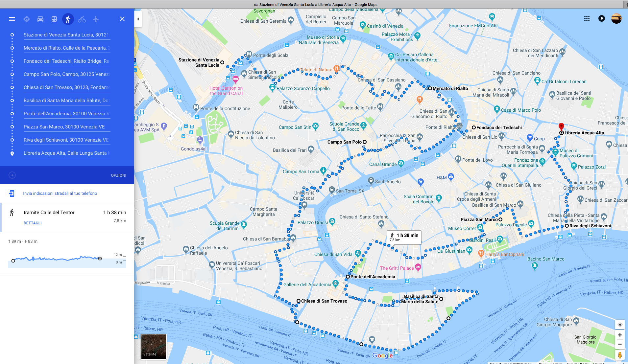Show my location button
The width and height of the screenshot is (628, 364).
pos(620,325)
